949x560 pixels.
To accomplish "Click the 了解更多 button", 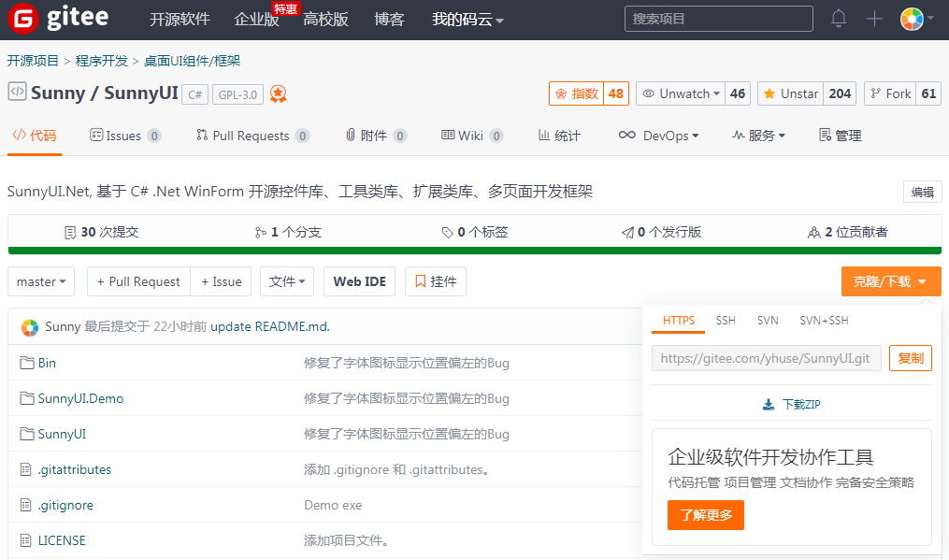I will pos(706,515).
